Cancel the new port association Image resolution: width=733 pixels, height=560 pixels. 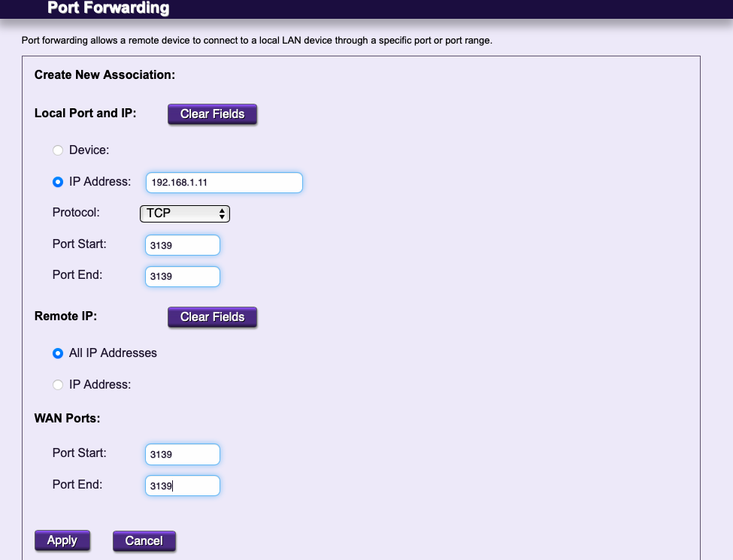(144, 540)
